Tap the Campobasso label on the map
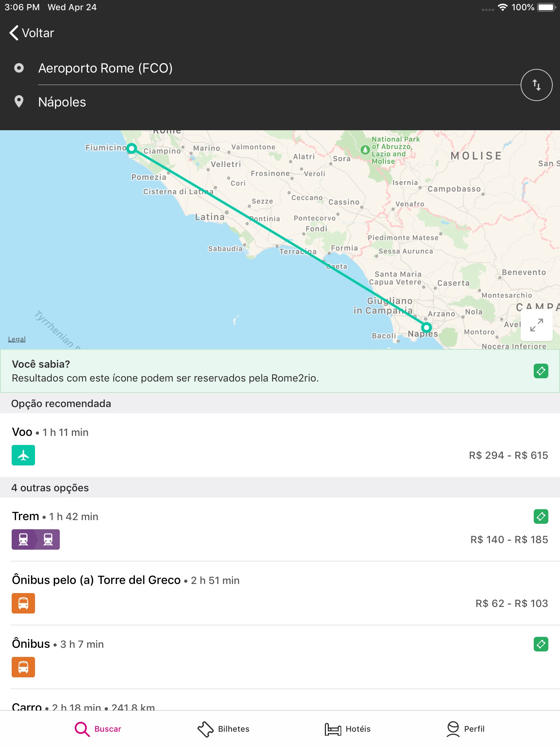The image size is (560, 747). pos(454,189)
